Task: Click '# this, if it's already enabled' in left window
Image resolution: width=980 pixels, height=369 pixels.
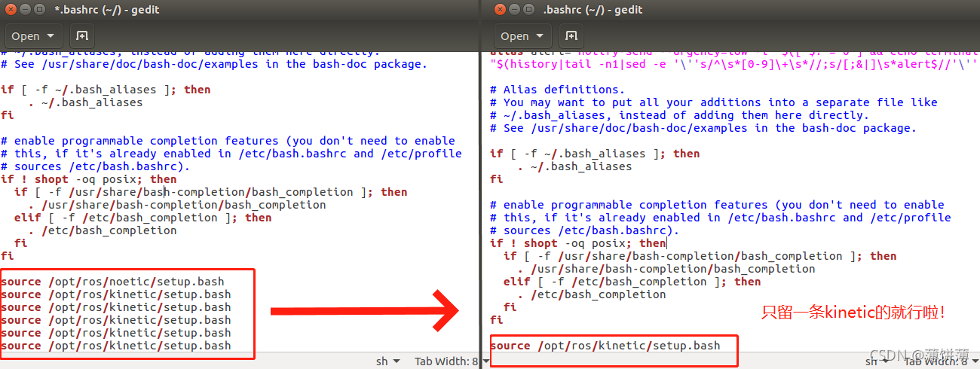Action: [231, 154]
